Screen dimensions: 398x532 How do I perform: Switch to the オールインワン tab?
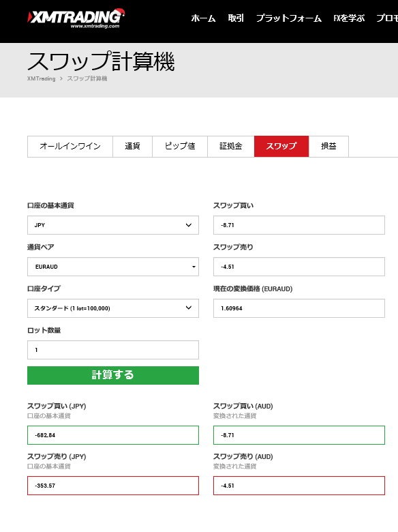(x=70, y=146)
